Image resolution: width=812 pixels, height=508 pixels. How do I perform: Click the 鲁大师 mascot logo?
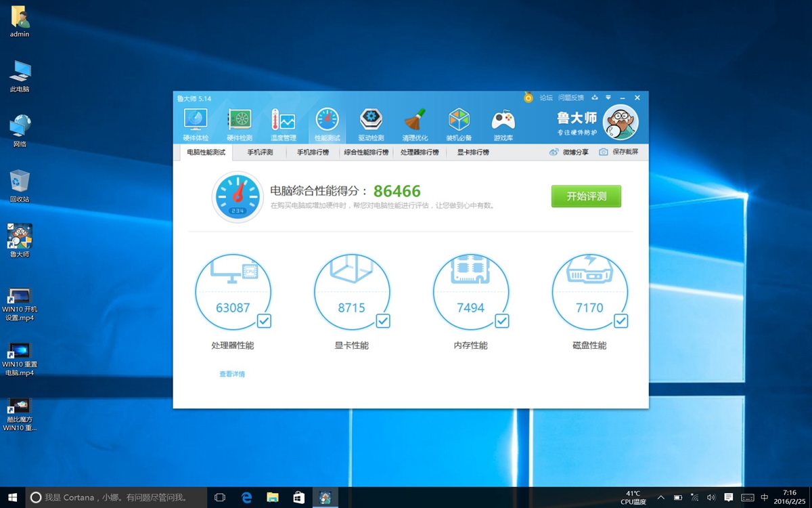click(620, 122)
